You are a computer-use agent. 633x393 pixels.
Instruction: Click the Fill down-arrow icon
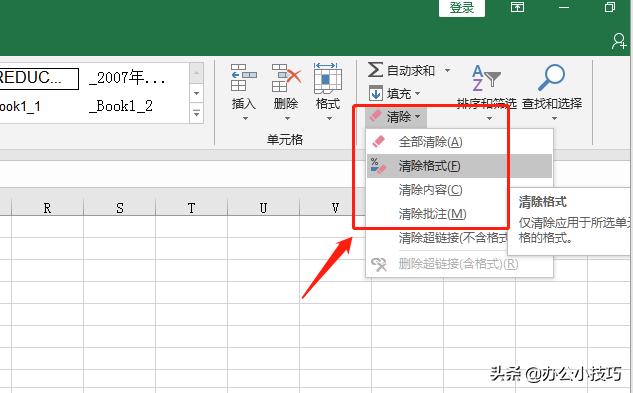click(376, 94)
